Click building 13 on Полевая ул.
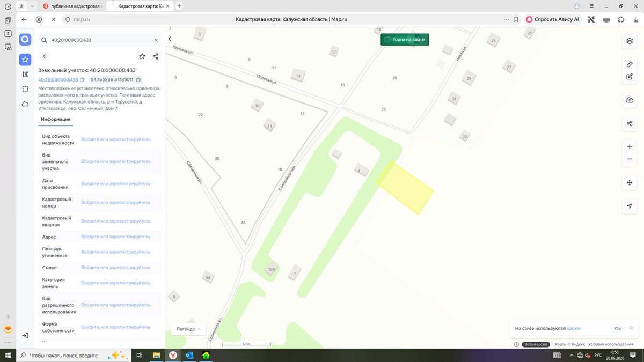644x362 pixels. 298,76
